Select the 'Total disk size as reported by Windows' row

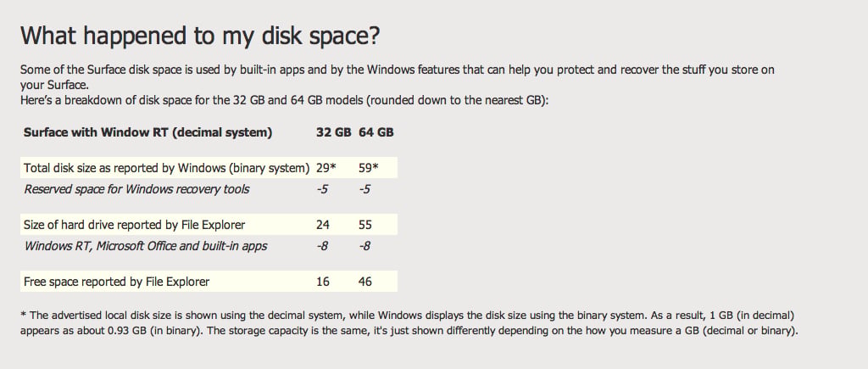tap(209, 168)
